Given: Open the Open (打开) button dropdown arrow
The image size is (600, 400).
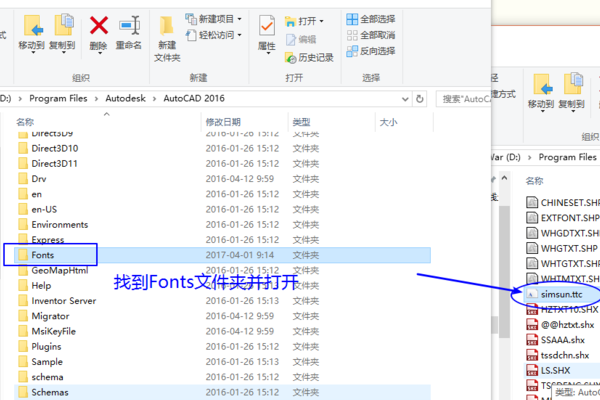Looking at the screenshot, I should click(321, 21).
